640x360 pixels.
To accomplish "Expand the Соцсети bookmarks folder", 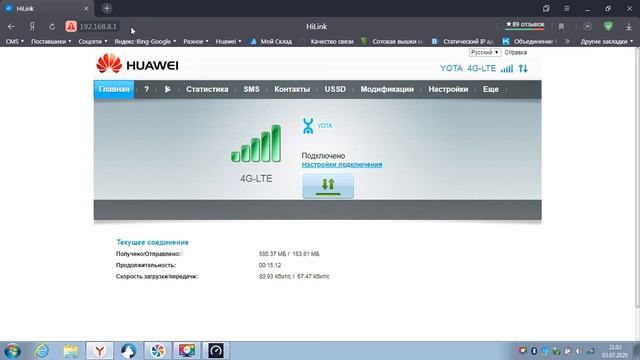I will point(93,41).
